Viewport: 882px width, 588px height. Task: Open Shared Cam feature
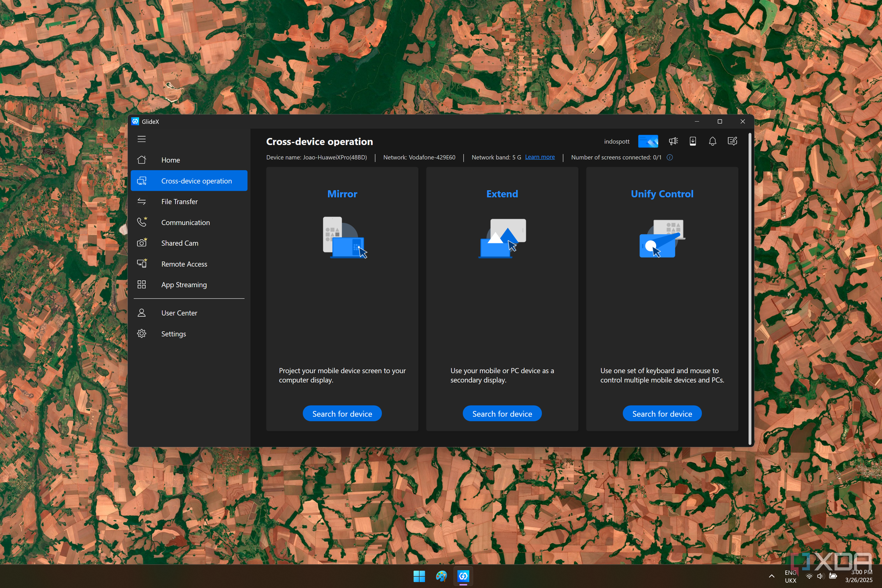point(189,243)
